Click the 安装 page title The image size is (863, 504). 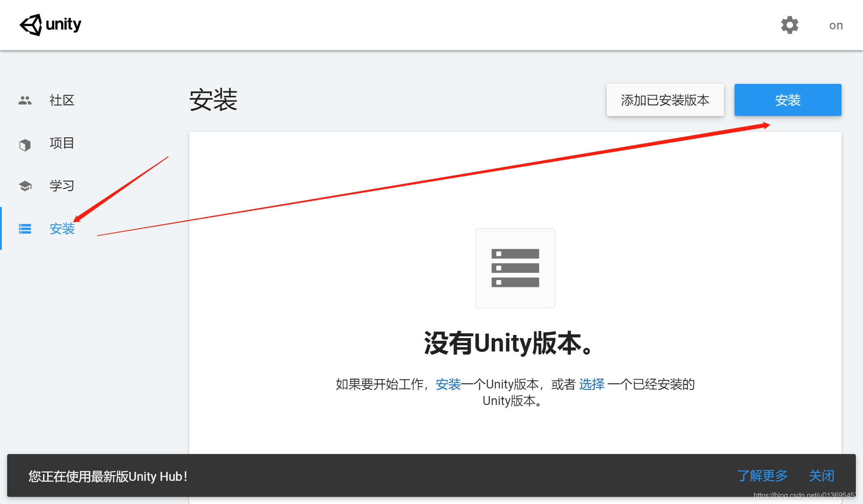click(213, 100)
